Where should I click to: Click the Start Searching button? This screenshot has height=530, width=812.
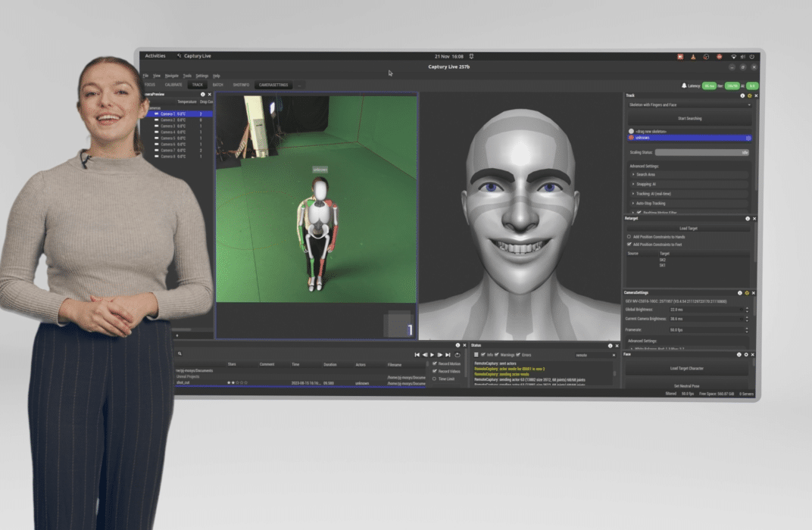pos(689,119)
